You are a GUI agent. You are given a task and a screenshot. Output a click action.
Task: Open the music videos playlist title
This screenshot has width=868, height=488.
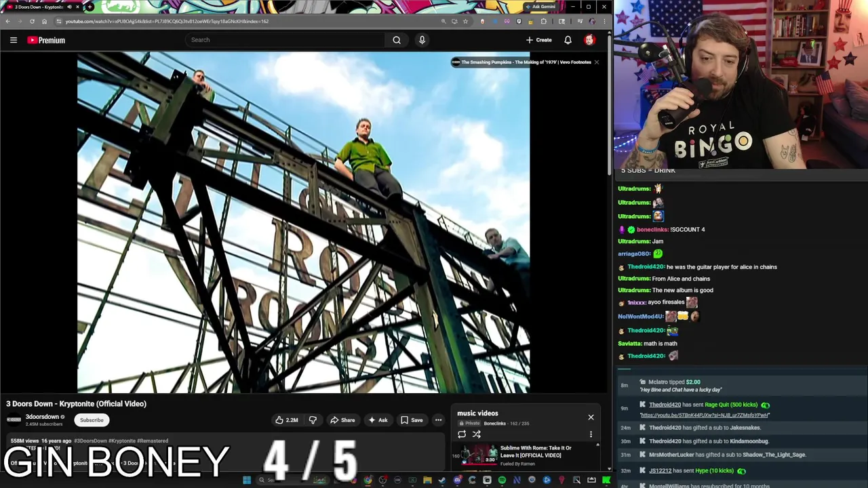(477, 413)
